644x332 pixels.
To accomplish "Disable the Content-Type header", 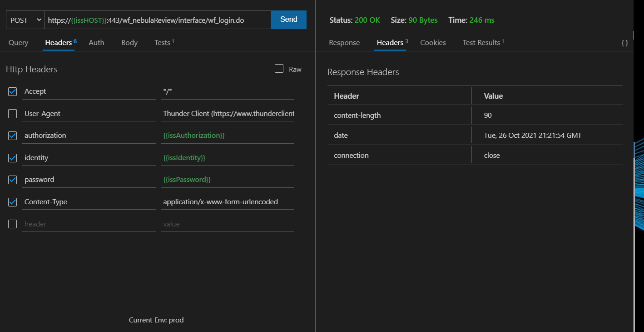I will point(12,201).
